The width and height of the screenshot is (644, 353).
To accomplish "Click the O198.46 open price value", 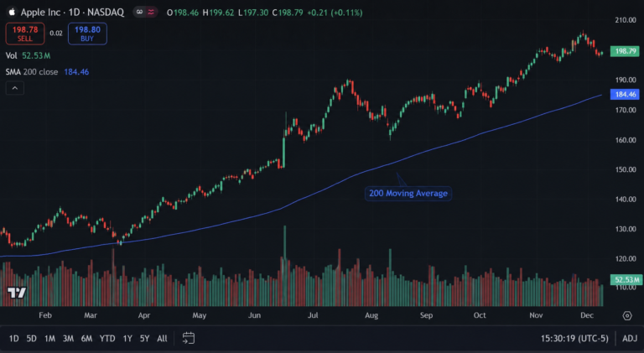I will (x=183, y=13).
